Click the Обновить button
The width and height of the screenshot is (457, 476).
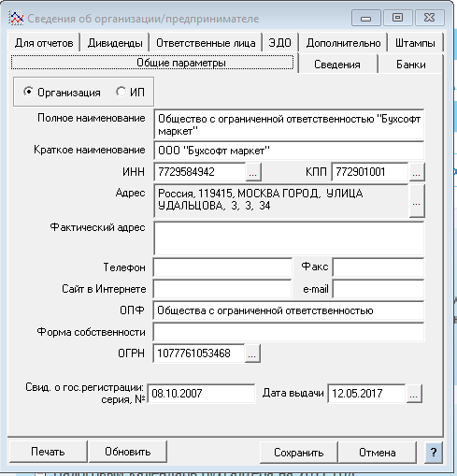128,452
